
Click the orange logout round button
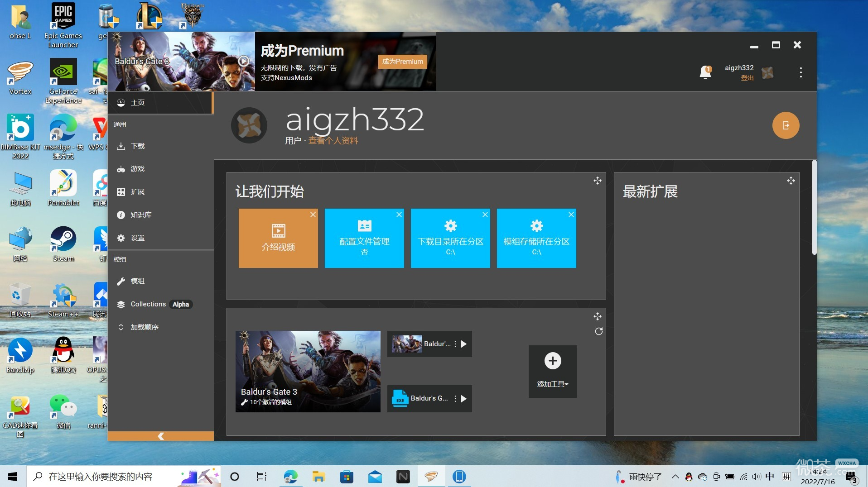(786, 125)
